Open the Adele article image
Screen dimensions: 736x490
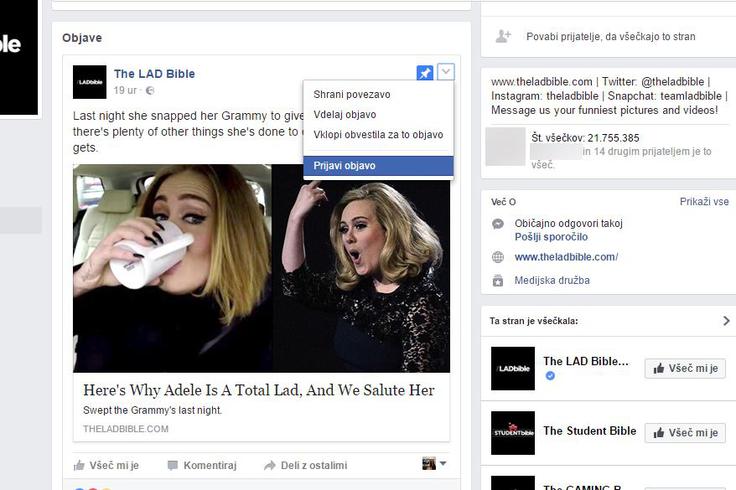click(x=261, y=268)
